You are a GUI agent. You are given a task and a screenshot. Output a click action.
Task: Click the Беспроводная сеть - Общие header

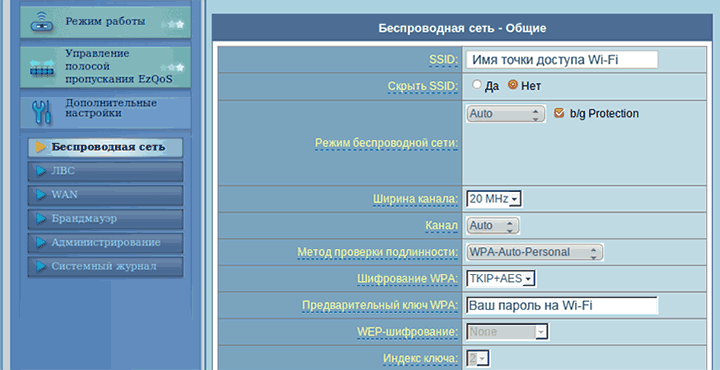(x=462, y=28)
